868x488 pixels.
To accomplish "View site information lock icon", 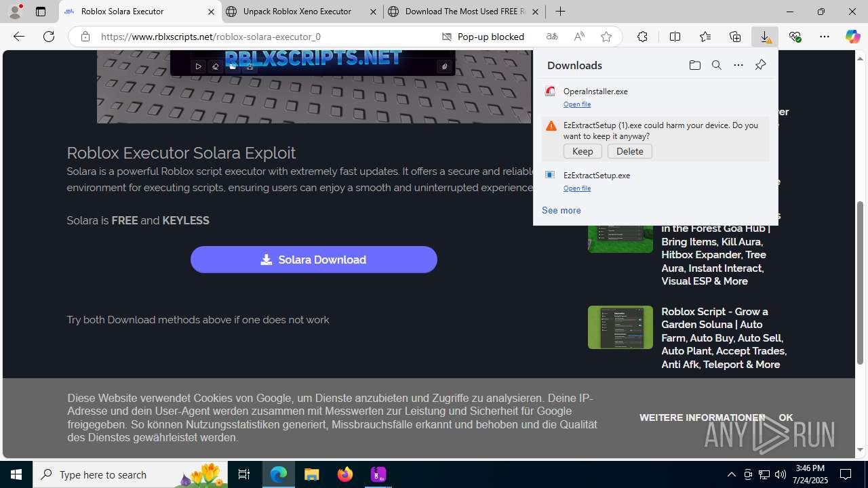I will coord(85,37).
